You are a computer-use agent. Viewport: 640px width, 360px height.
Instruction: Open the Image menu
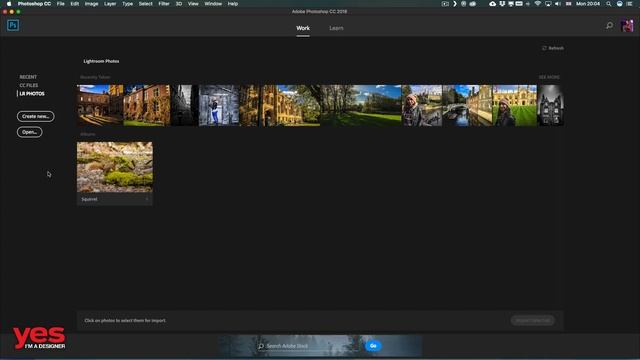tap(91, 4)
